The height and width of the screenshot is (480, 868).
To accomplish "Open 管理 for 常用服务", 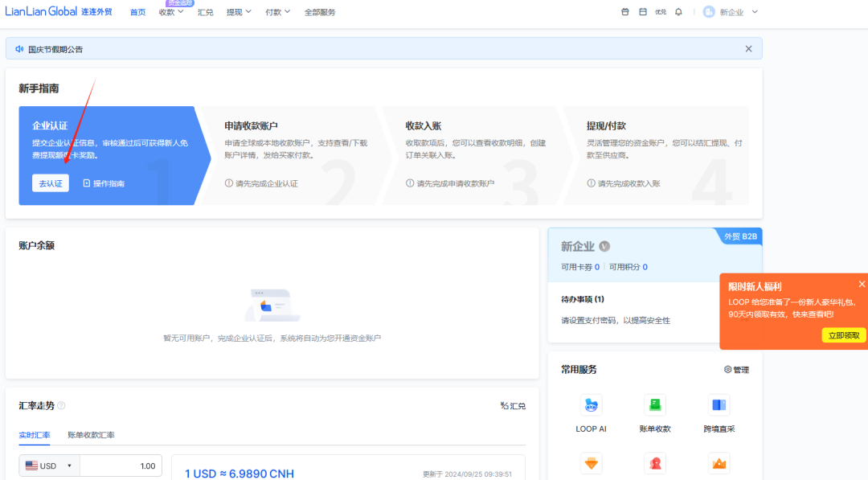I will 736,370.
